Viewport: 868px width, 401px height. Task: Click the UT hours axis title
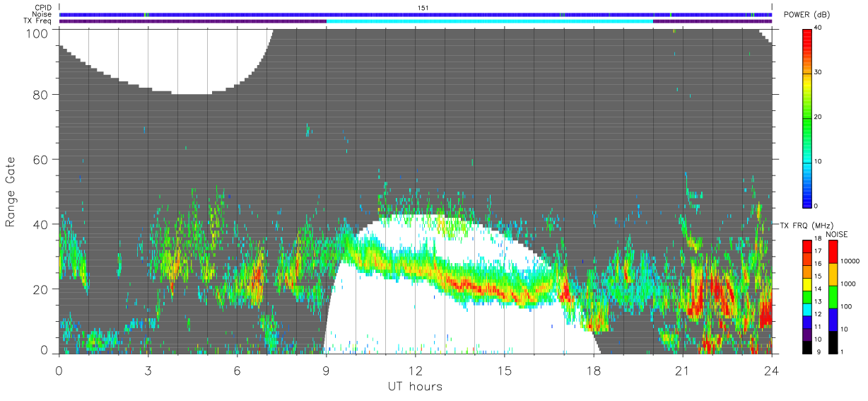click(x=415, y=386)
